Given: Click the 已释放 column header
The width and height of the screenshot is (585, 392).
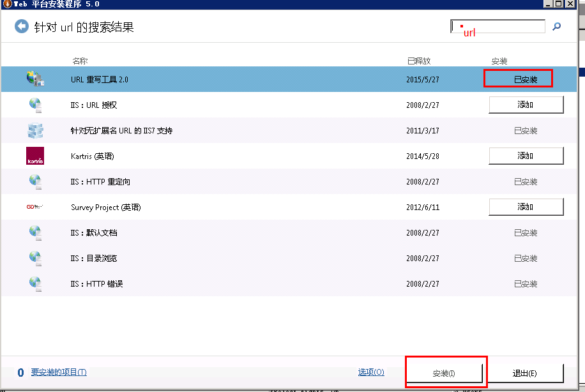Looking at the screenshot, I should [x=419, y=61].
